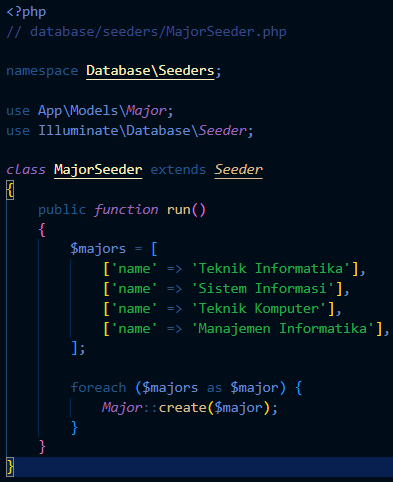This screenshot has height=482, width=393.
Task: Click the string 'Teknik Informatika'
Action: [271, 269]
